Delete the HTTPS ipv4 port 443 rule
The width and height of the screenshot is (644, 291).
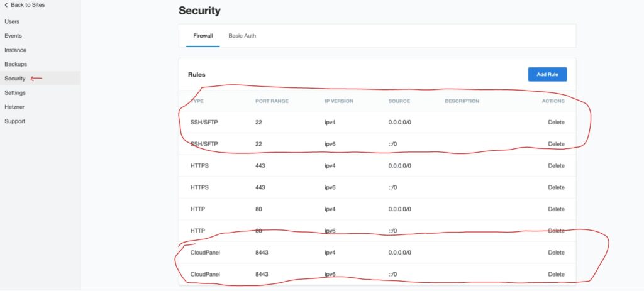(x=556, y=166)
